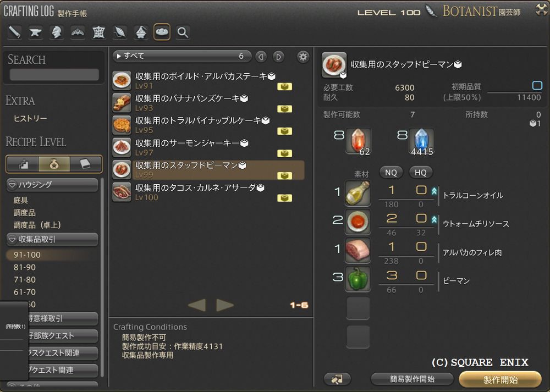Click water crystal icon showing 4415
Screen dimensions: 550x392
(x=422, y=141)
